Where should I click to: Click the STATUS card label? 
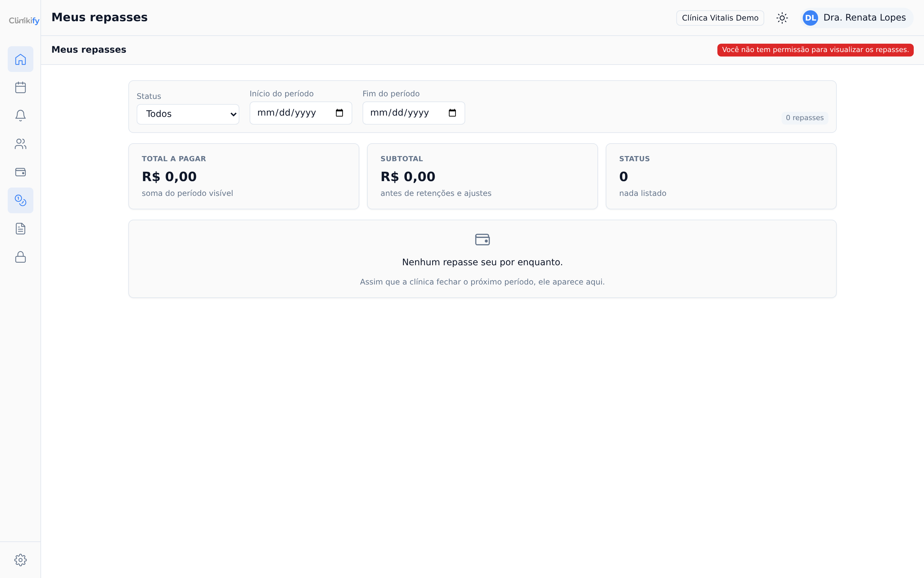[x=634, y=159]
